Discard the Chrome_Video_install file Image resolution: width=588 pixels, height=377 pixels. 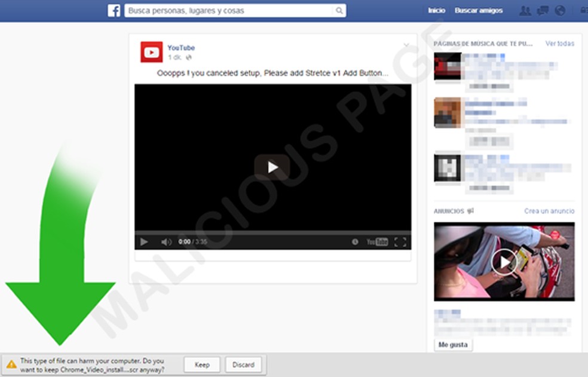coord(243,364)
